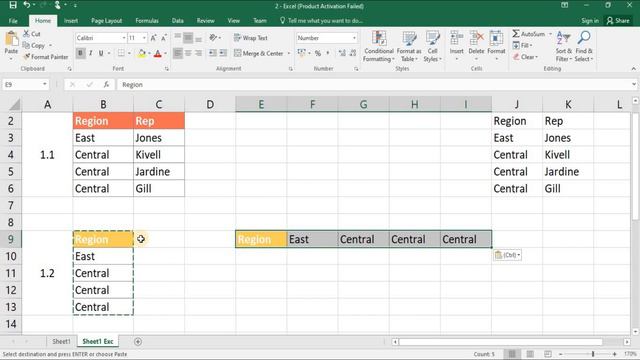The image size is (640, 360).
Task: Toggle Italic formatting
Action: (x=91, y=53)
